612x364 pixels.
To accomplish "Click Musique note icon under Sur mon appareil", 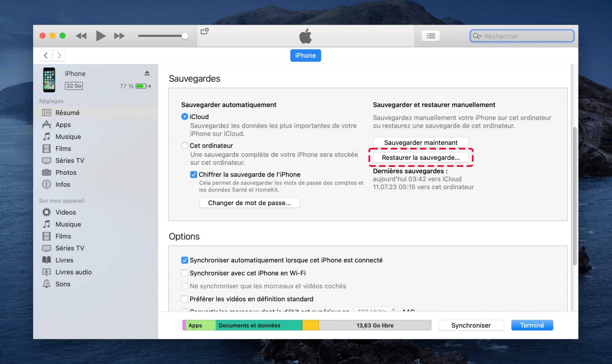I will pyautogui.click(x=47, y=224).
